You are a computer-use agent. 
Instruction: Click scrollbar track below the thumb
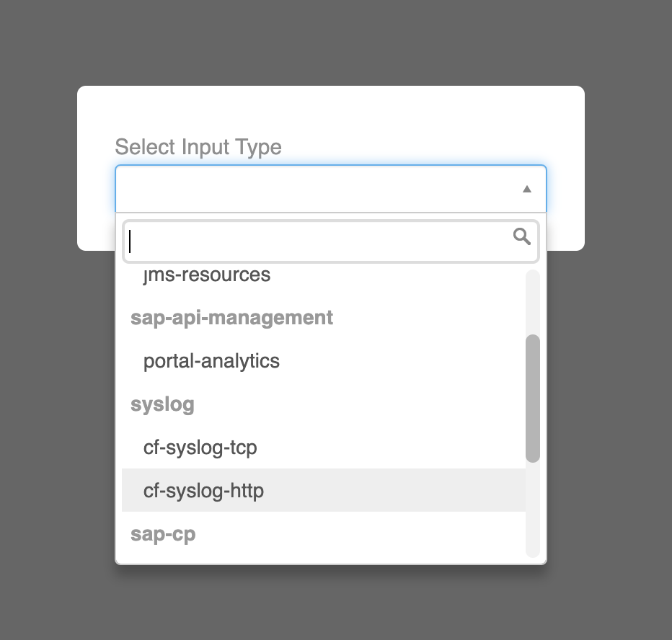(x=533, y=508)
